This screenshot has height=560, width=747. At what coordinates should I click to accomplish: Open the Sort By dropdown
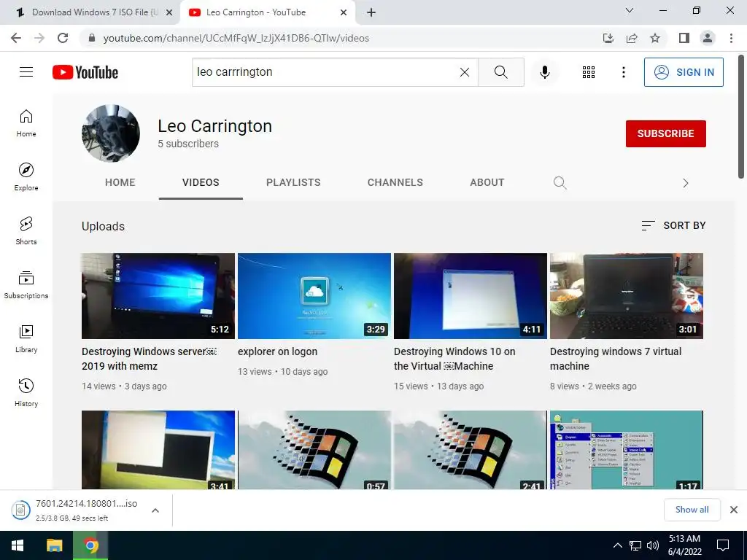pos(673,226)
